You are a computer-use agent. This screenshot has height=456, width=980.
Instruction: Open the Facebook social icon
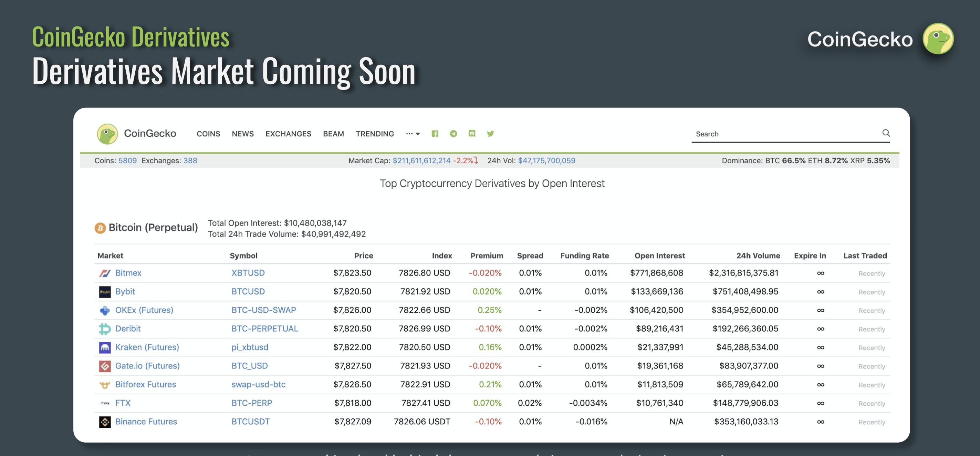(435, 134)
